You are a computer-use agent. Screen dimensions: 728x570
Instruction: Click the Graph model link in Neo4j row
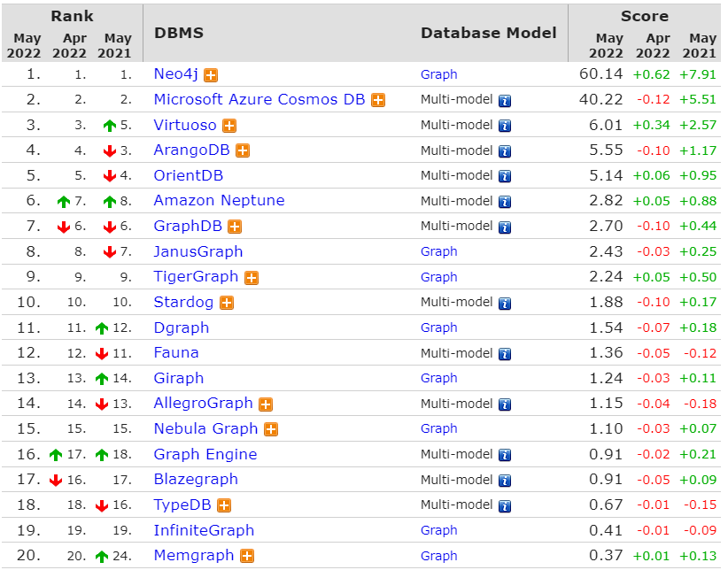(x=438, y=74)
